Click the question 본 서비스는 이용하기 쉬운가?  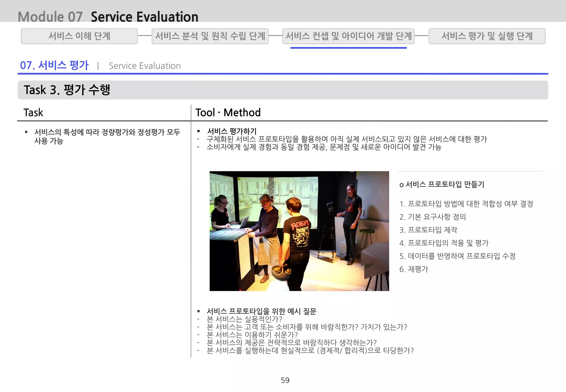[x=252, y=335]
